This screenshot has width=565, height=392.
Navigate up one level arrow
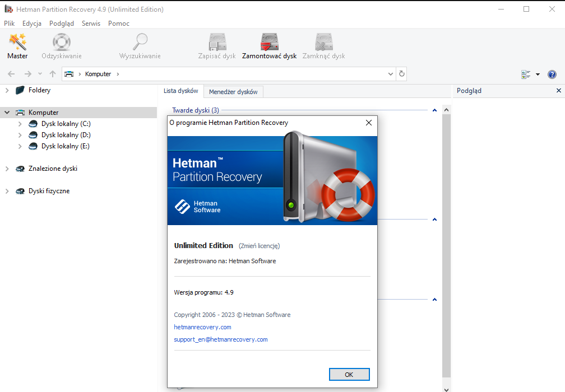pos(53,74)
